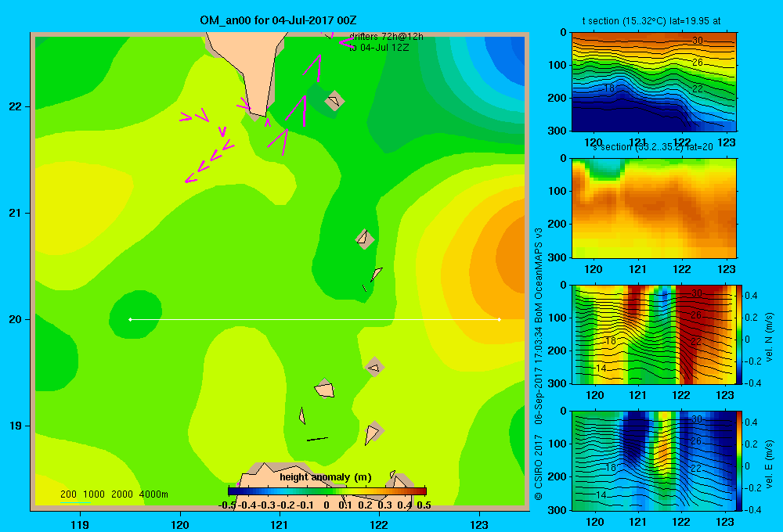Click the map title 'OM_an00 for 04-Jul-2017 00Z'
Image resolution: width=783 pixels, height=532 pixels.
(x=278, y=20)
